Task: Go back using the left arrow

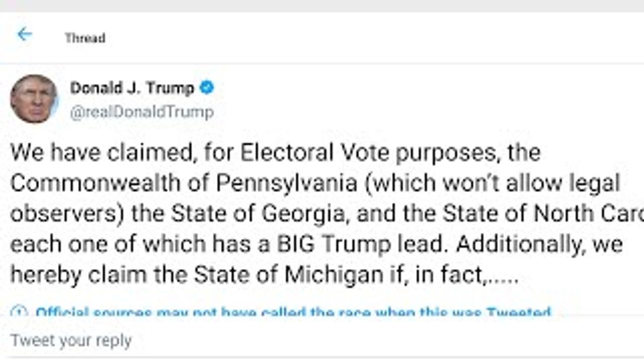Action: 24,35
